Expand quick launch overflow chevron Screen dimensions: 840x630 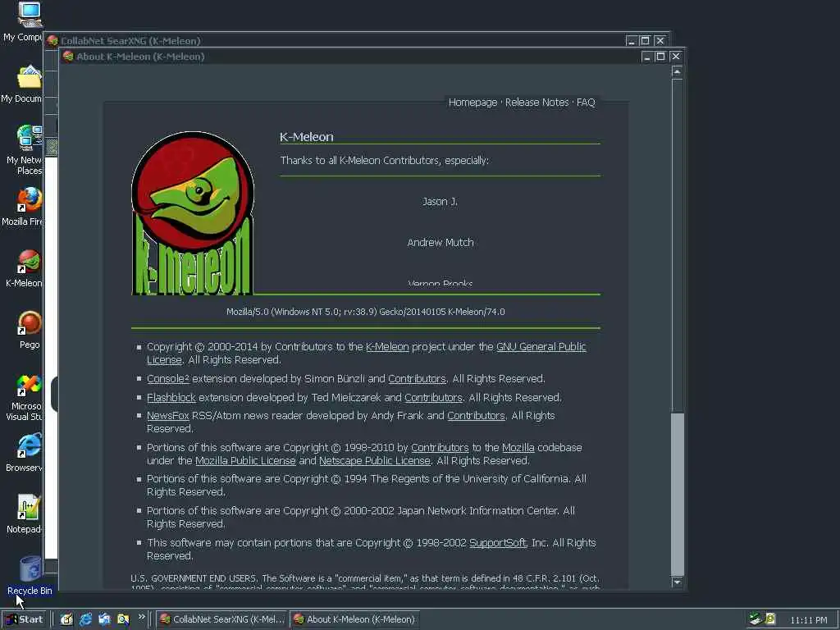(141, 617)
